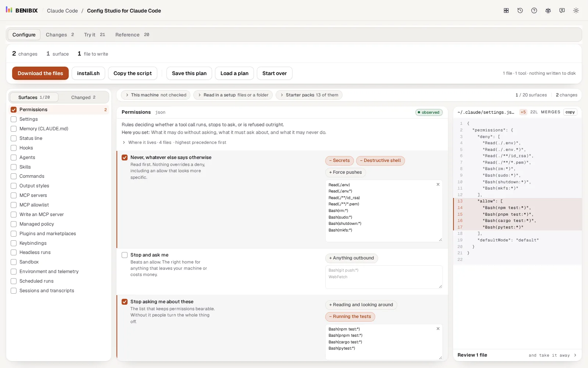The width and height of the screenshot is (588, 368).
Task: Expand 'This machine not checked'
Action: 155,95
